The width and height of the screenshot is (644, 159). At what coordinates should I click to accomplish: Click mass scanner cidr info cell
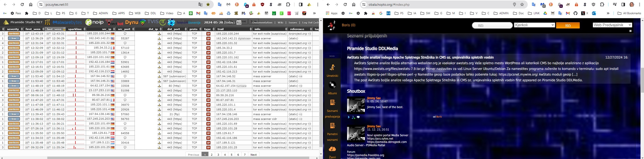coord(270,119)
